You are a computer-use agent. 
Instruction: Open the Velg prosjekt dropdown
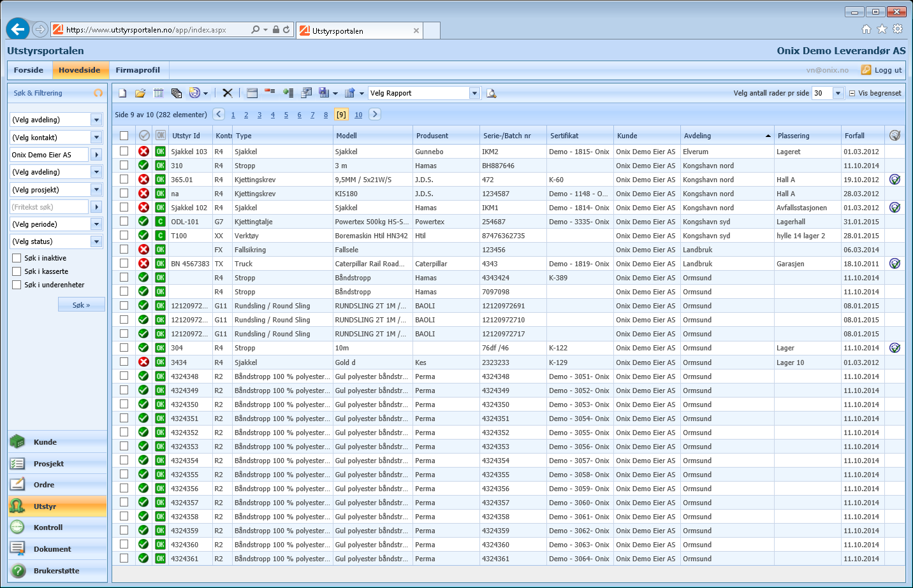(96, 190)
